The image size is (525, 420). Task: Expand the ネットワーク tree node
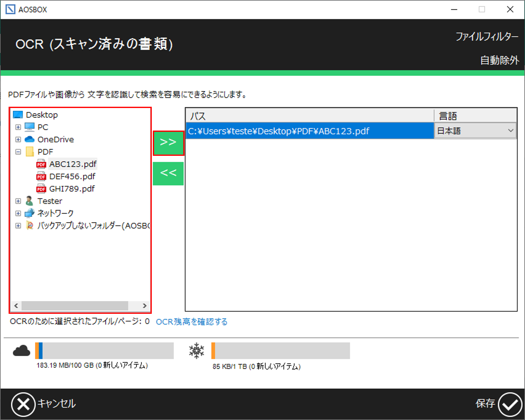click(18, 213)
